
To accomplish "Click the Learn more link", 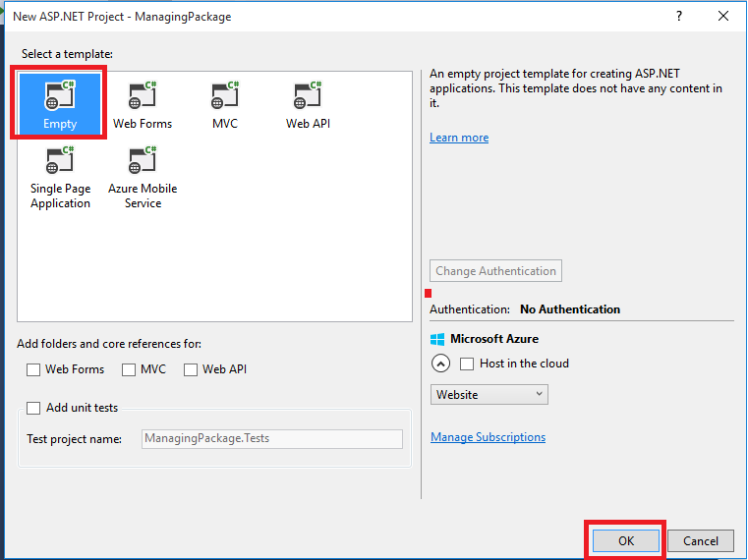I will tap(459, 138).
